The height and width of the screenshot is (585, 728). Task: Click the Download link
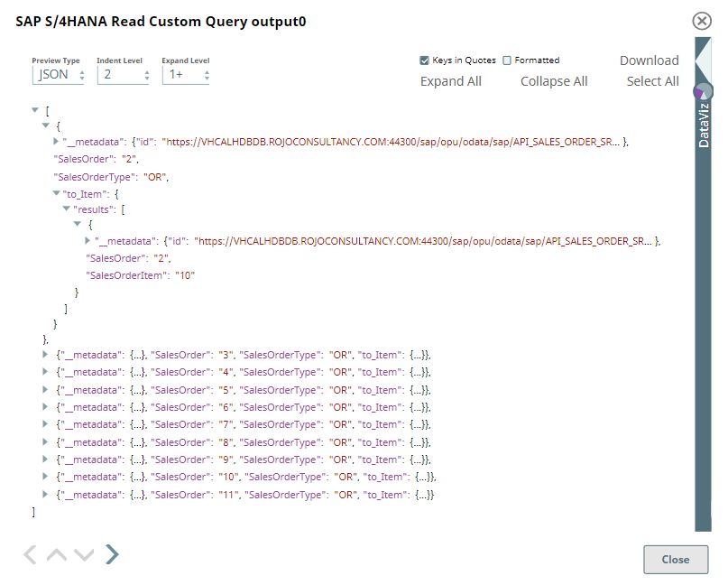[x=650, y=60]
